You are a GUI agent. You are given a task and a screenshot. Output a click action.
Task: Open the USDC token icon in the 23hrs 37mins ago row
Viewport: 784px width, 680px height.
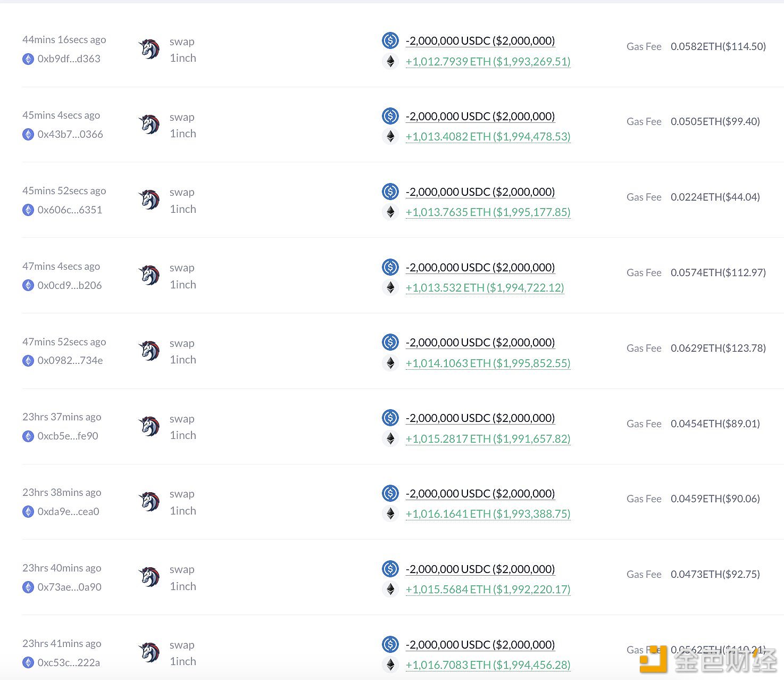(x=390, y=418)
